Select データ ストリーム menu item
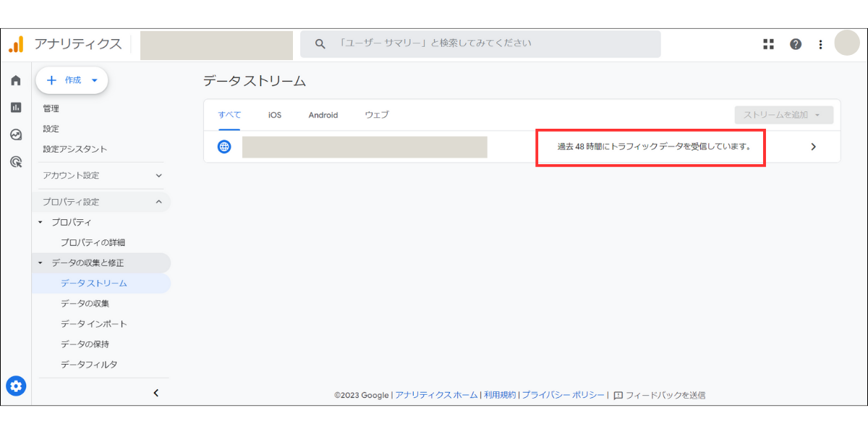 101,283
